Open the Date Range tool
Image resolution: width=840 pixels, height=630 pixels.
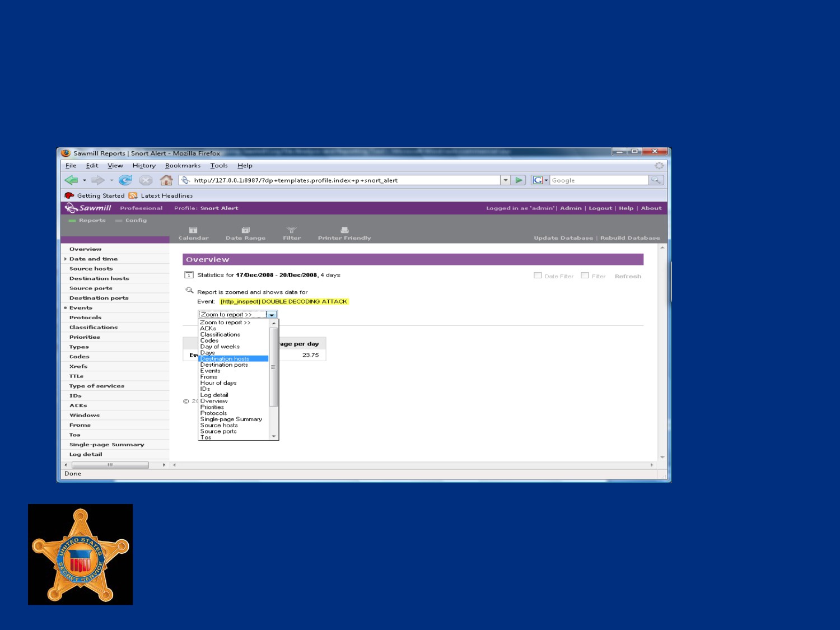click(x=245, y=234)
